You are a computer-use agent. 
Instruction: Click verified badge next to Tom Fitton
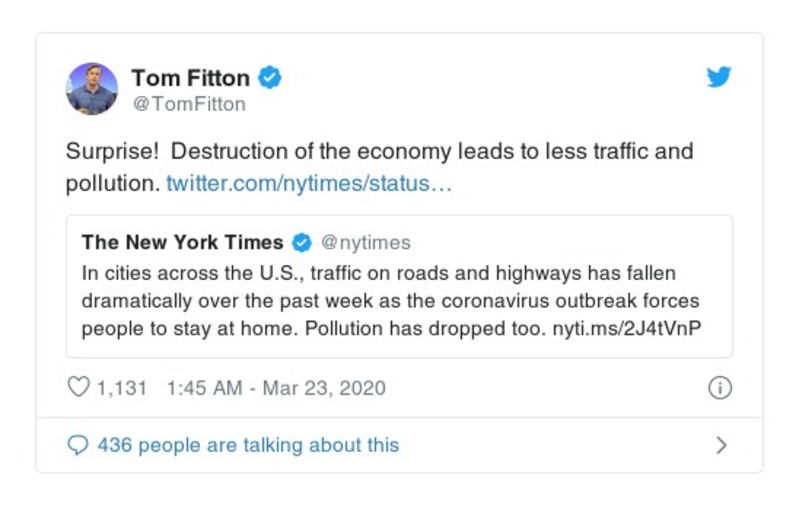coord(270,77)
